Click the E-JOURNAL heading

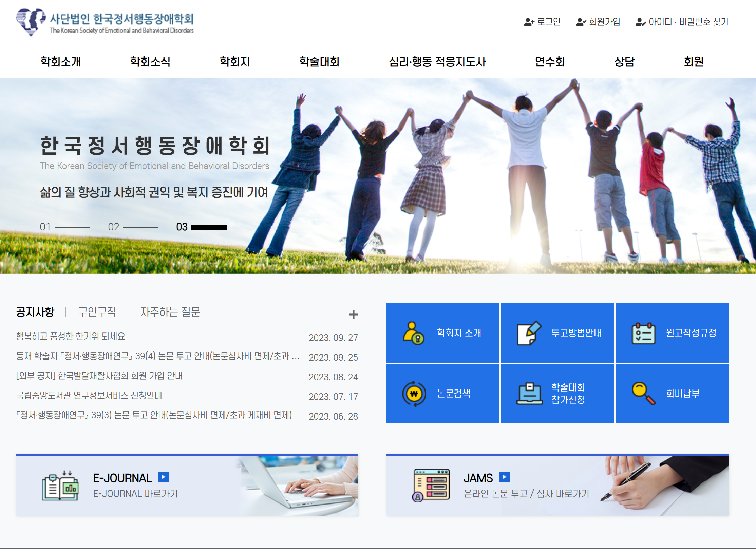tap(122, 478)
